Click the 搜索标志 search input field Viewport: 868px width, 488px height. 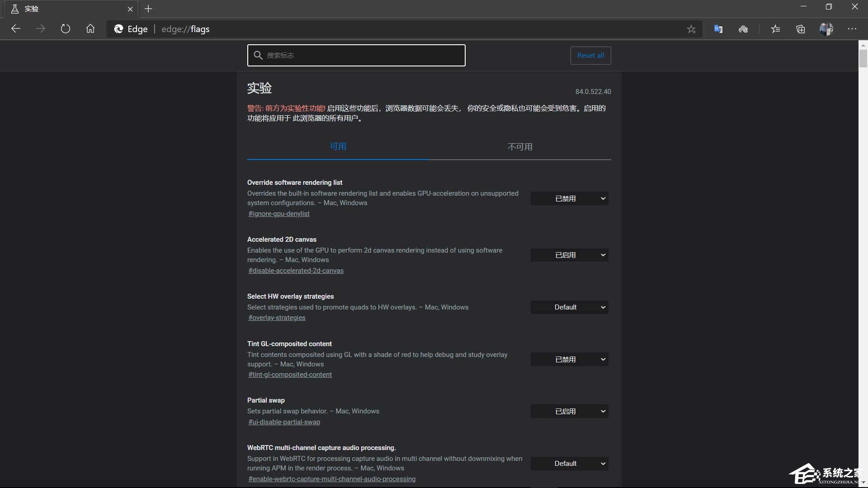[x=356, y=55]
